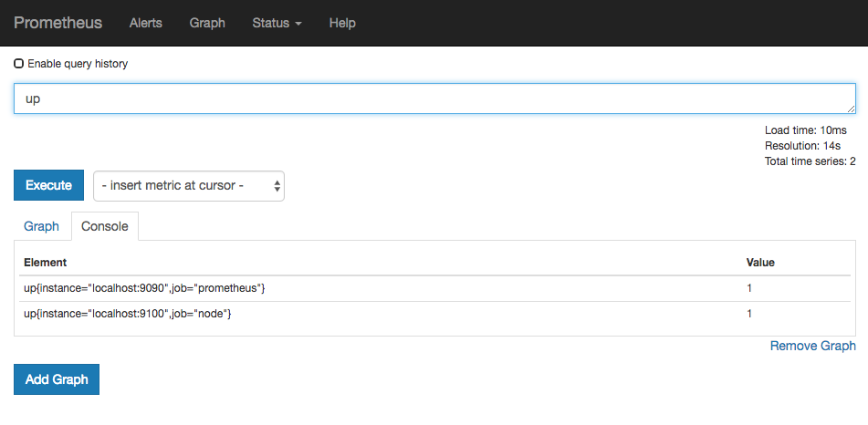Click the Add Graph button
The width and height of the screenshot is (868, 425).
pos(57,379)
